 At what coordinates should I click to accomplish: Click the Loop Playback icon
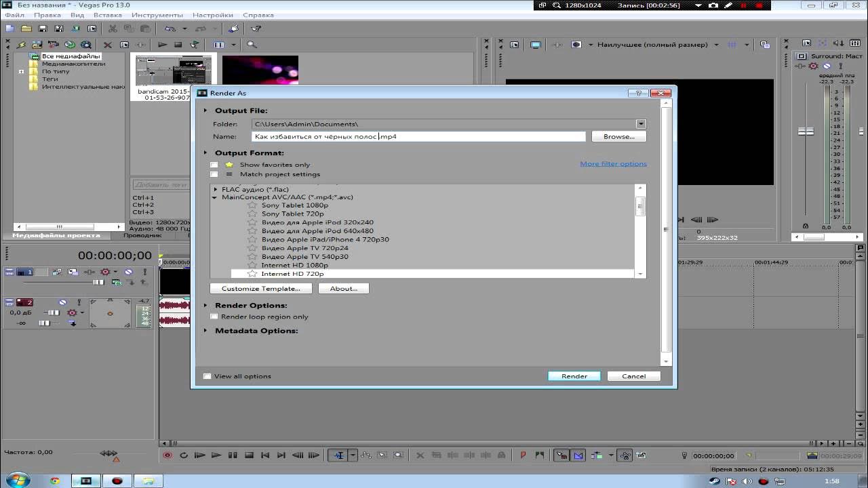coord(184,455)
